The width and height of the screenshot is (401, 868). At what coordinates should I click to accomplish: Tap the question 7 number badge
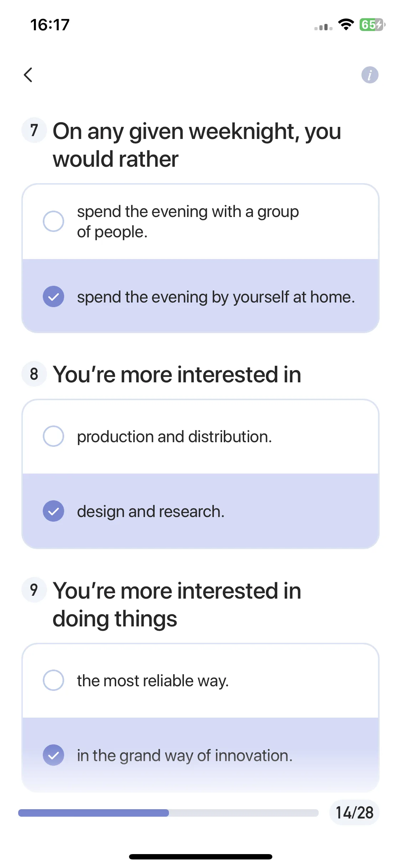(x=34, y=130)
